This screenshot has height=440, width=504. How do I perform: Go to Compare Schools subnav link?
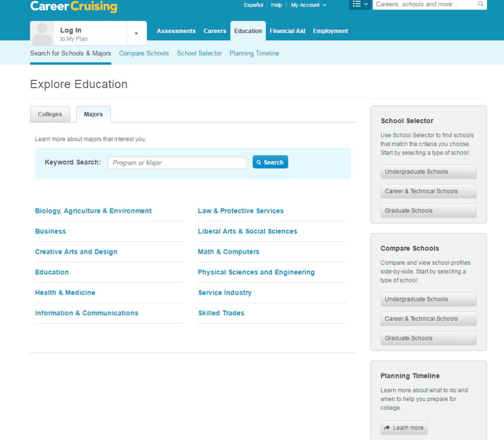tap(144, 53)
